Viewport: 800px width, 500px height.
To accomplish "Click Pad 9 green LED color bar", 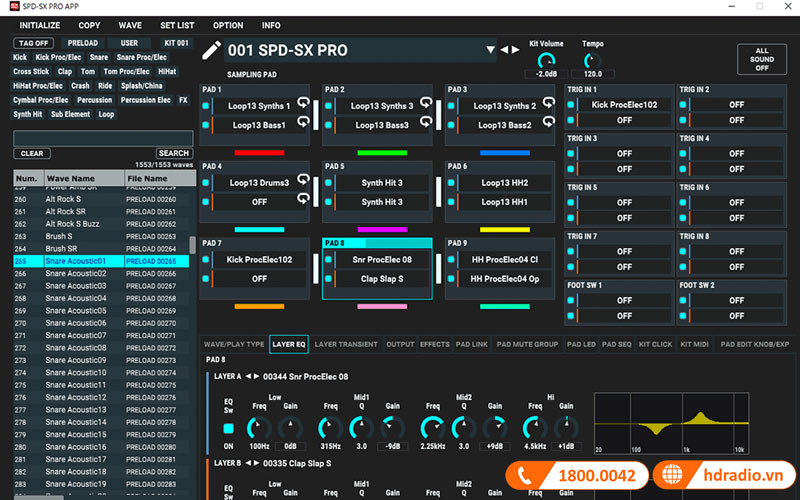I will coord(505,307).
